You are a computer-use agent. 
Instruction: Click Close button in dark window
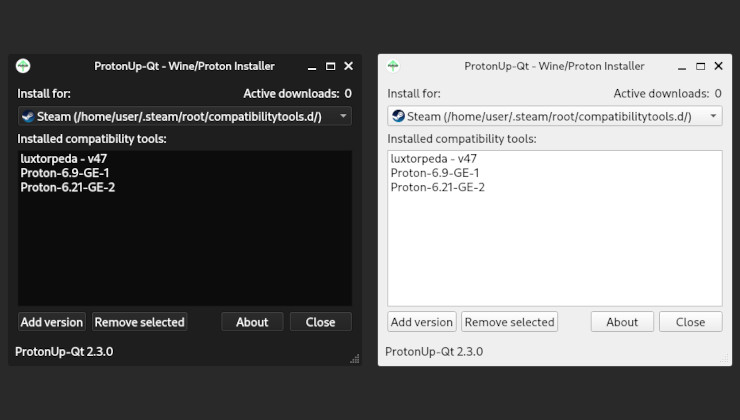pyautogui.click(x=320, y=322)
